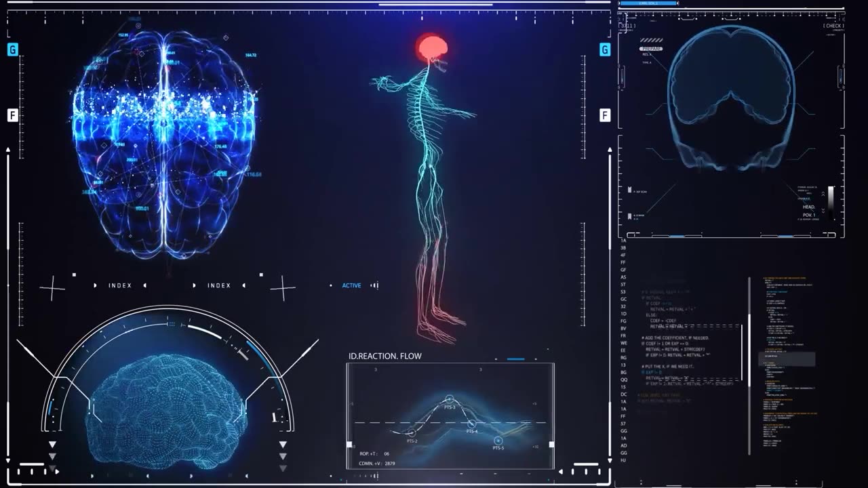Click the right square handle on the reaction flow chart
The image size is (868, 488).
point(551,445)
